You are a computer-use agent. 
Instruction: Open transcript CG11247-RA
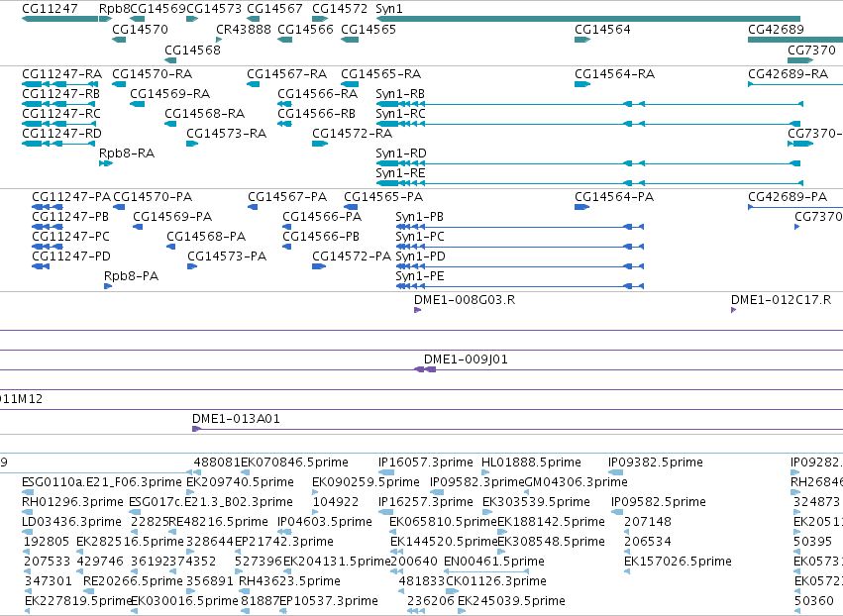click(x=61, y=73)
